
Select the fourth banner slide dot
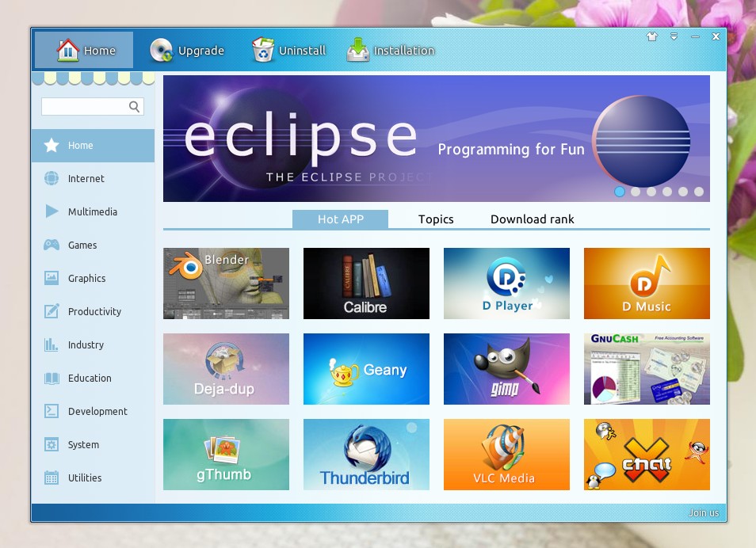tap(667, 192)
